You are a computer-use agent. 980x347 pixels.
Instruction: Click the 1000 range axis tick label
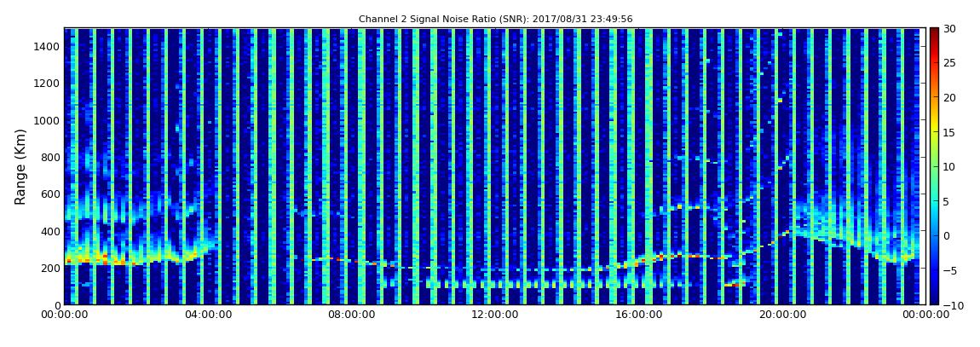(x=48, y=120)
